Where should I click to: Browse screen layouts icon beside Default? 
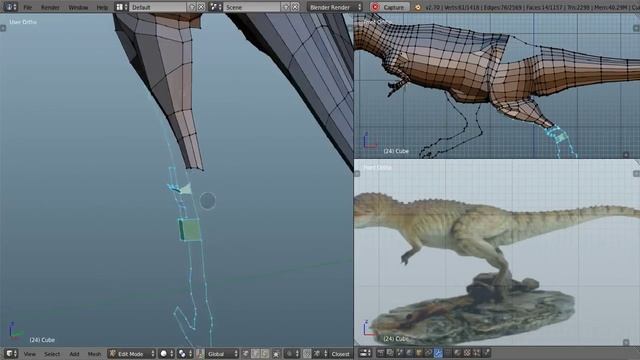pyautogui.click(x=121, y=7)
